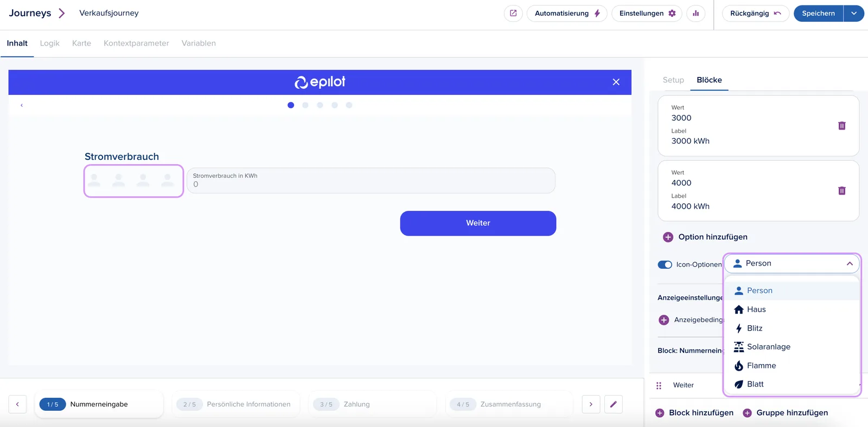Close the epilot journey preview with X
This screenshot has height=427, width=868.
tap(616, 82)
